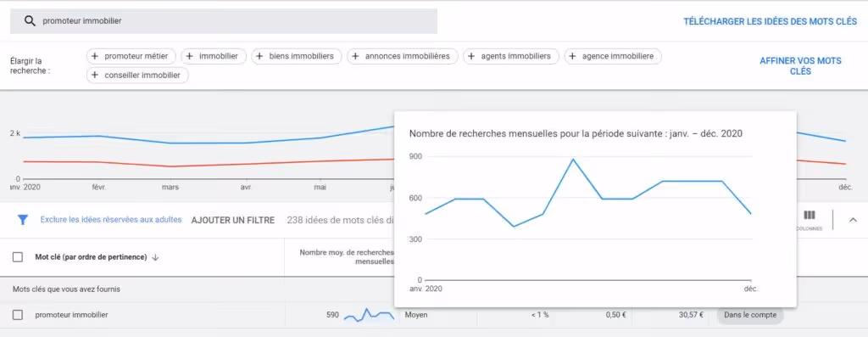The width and height of the screenshot is (868, 337).
Task: Add the agents immobiliers suggestion chip
Action: point(511,56)
